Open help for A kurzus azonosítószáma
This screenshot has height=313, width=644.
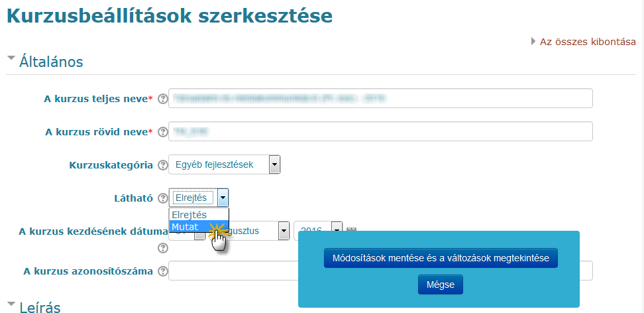coord(163,271)
